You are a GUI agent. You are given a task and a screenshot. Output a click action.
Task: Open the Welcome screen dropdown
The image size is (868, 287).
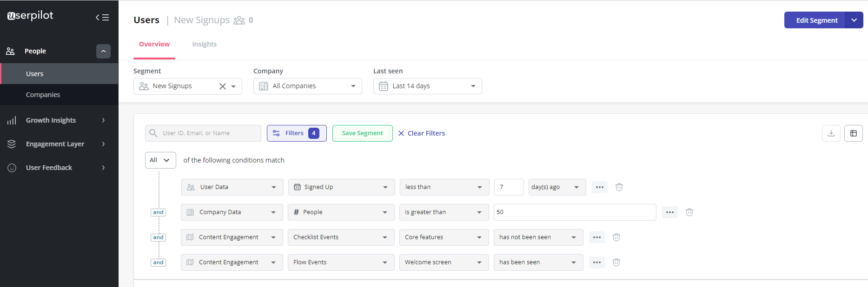444,262
